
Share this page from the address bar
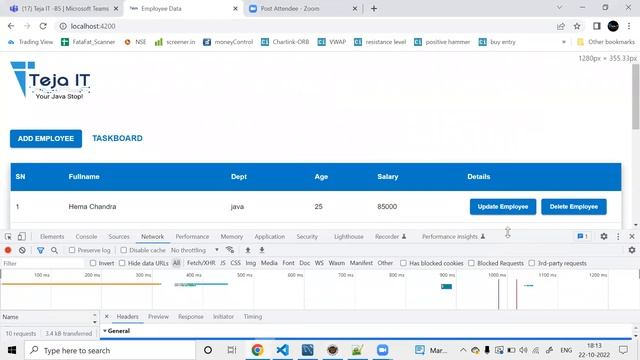click(561, 26)
